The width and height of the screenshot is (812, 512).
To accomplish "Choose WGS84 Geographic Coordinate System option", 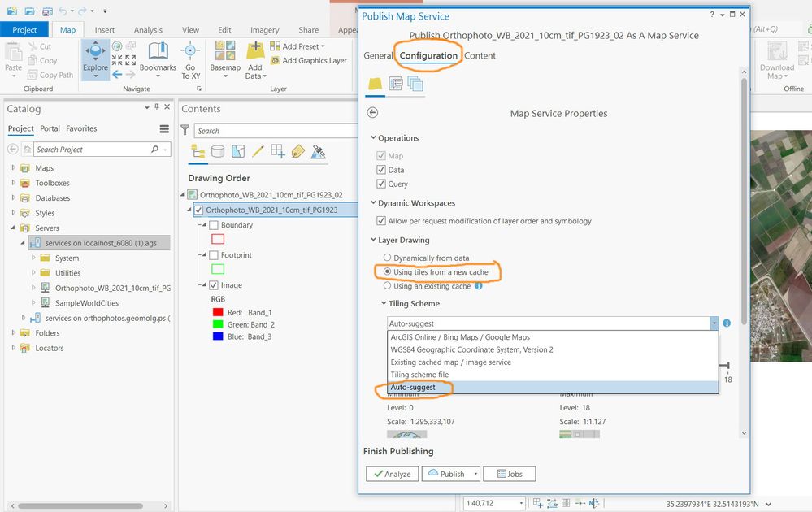I will (x=553, y=349).
